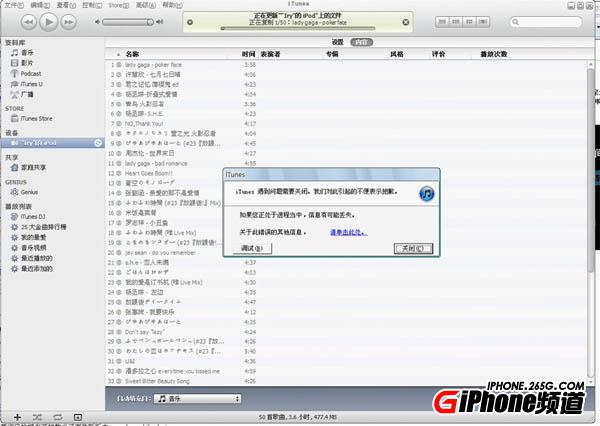
Task: Open the Store(S) menu
Action: pos(119,5)
